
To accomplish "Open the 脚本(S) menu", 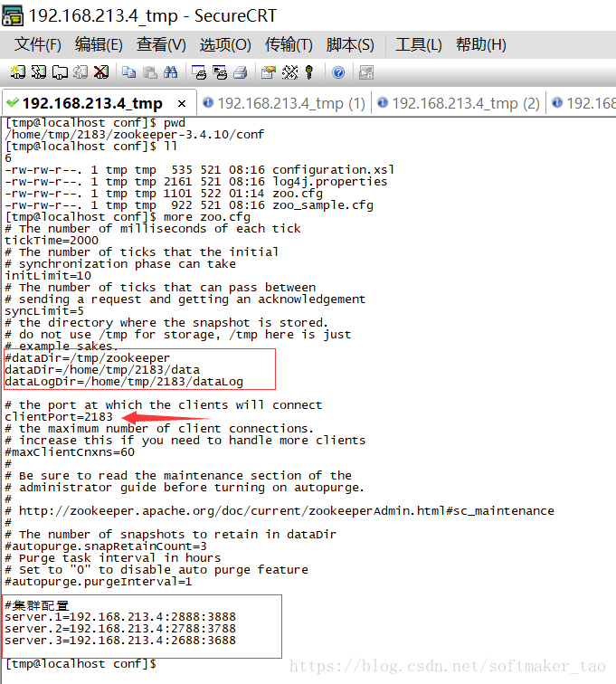I will (x=350, y=44).
